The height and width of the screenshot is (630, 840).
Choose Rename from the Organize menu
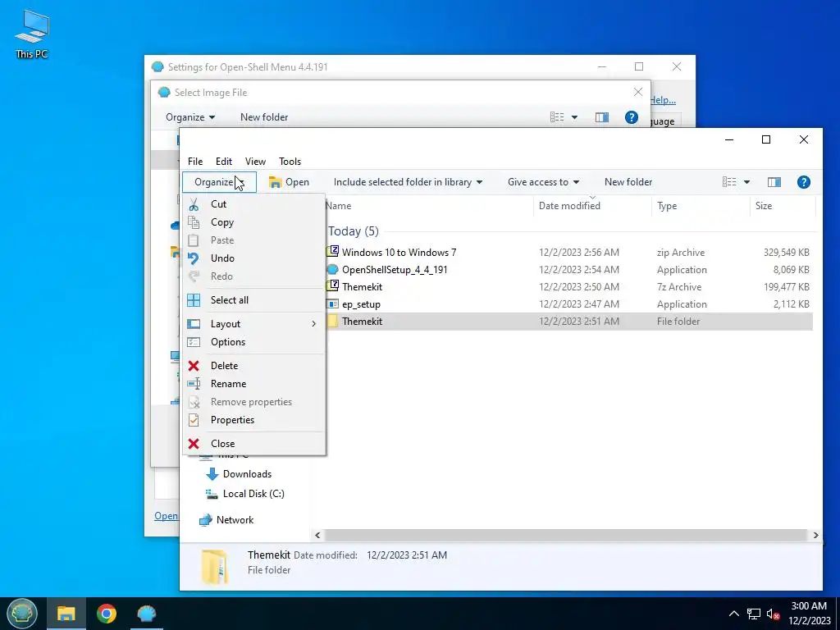[x=254, y=384]
